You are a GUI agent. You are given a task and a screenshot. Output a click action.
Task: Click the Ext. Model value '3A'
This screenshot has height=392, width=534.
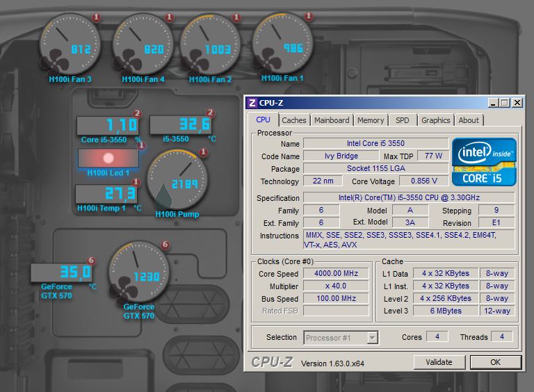[x=410, y=223]
